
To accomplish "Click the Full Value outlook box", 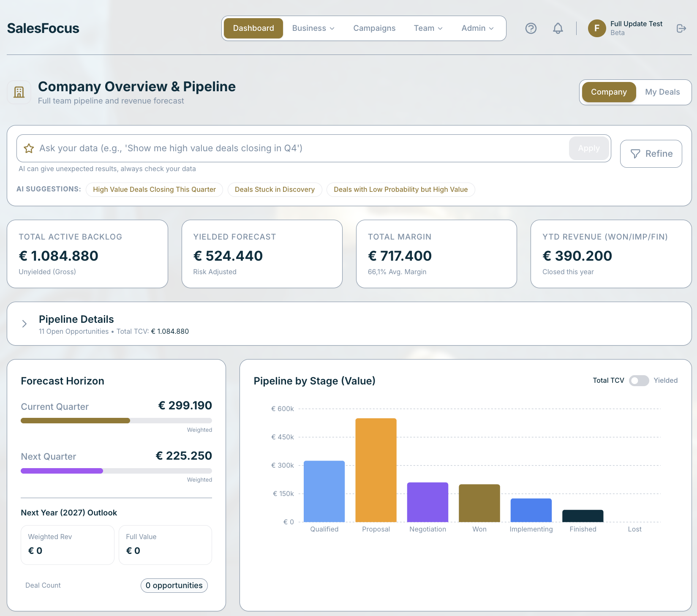I will click(165, 545).
